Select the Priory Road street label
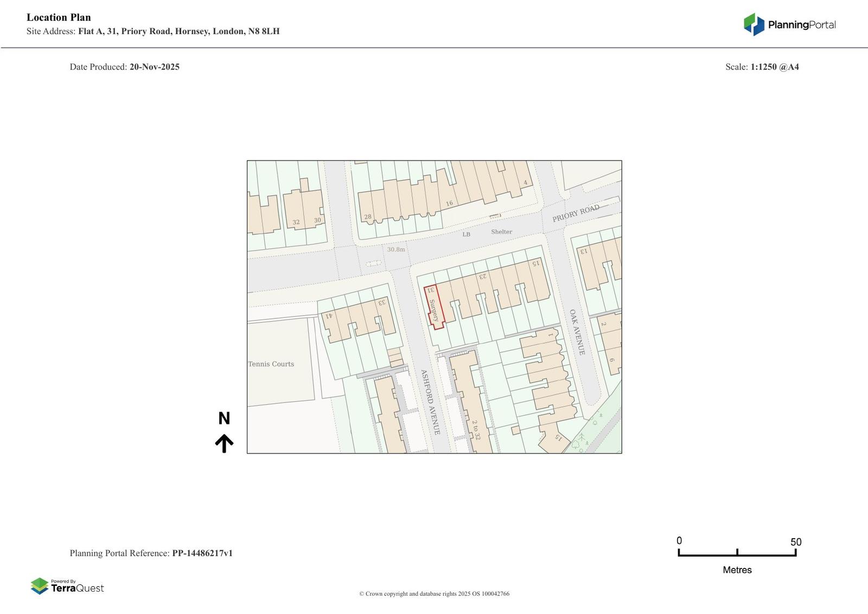Viewport: 868px width, 614px height. tap(576, 213)
